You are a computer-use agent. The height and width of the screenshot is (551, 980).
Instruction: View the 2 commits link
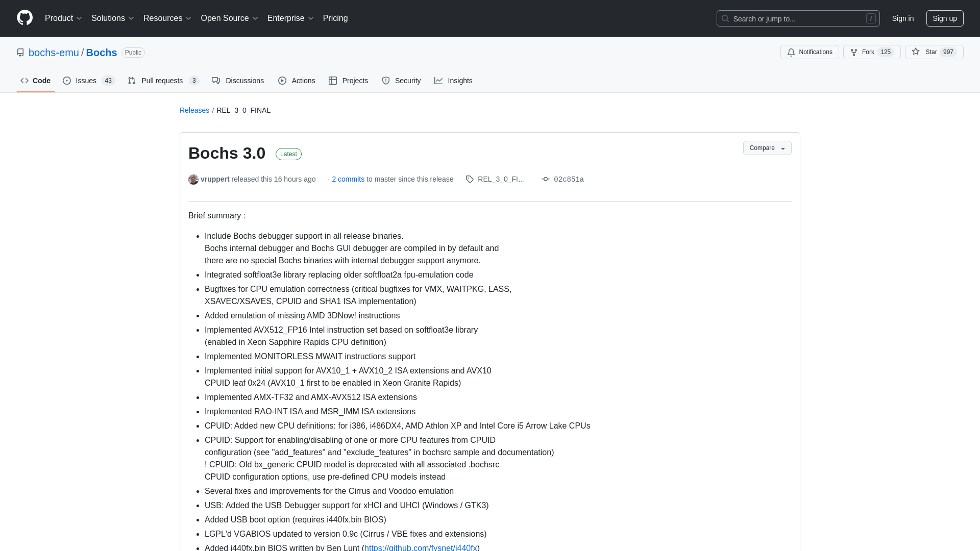[x=348, y=179]
